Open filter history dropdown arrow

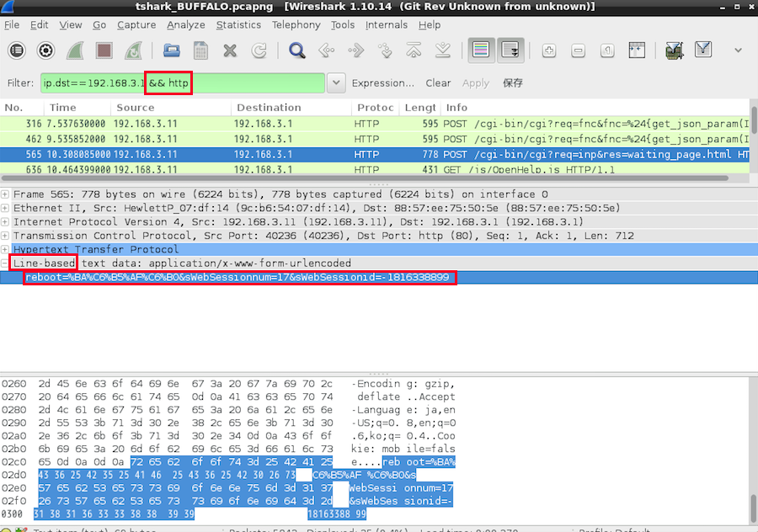coord(336,83)
